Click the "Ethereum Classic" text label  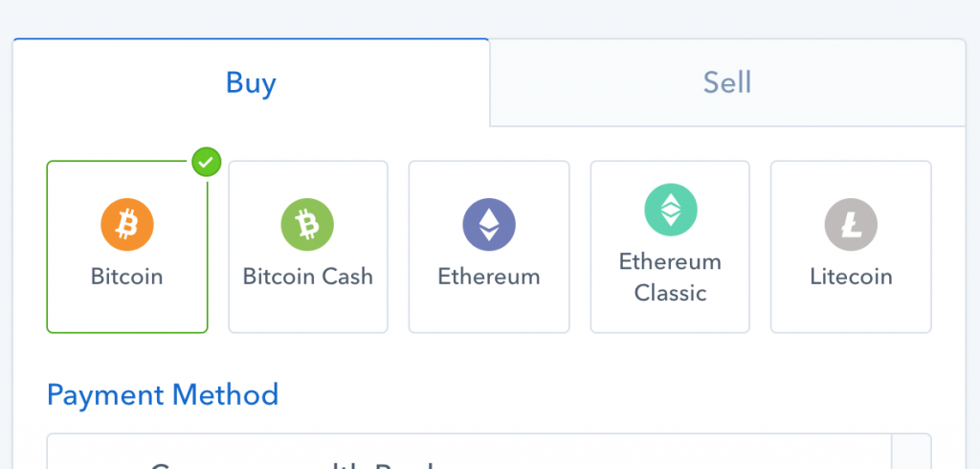click(x=670, y=277)
